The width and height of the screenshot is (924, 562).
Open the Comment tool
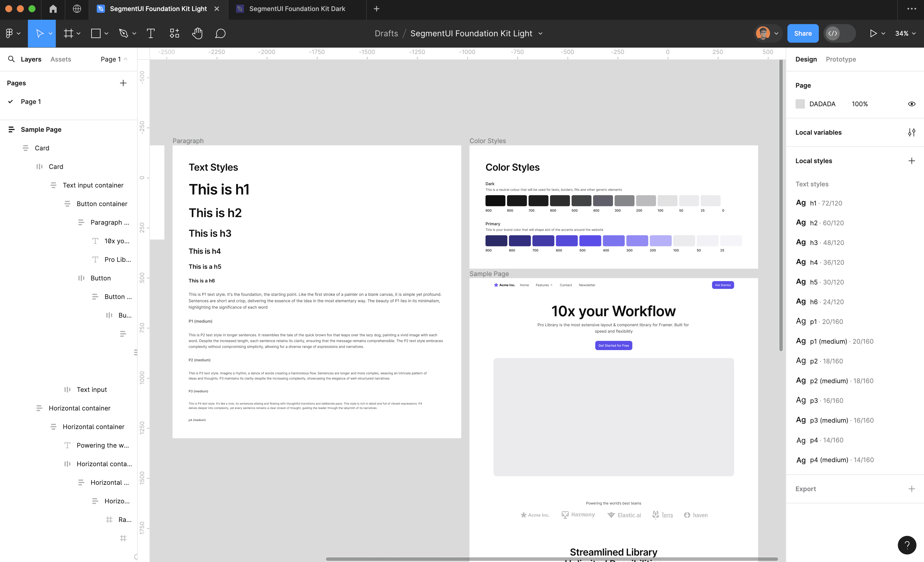220,33
